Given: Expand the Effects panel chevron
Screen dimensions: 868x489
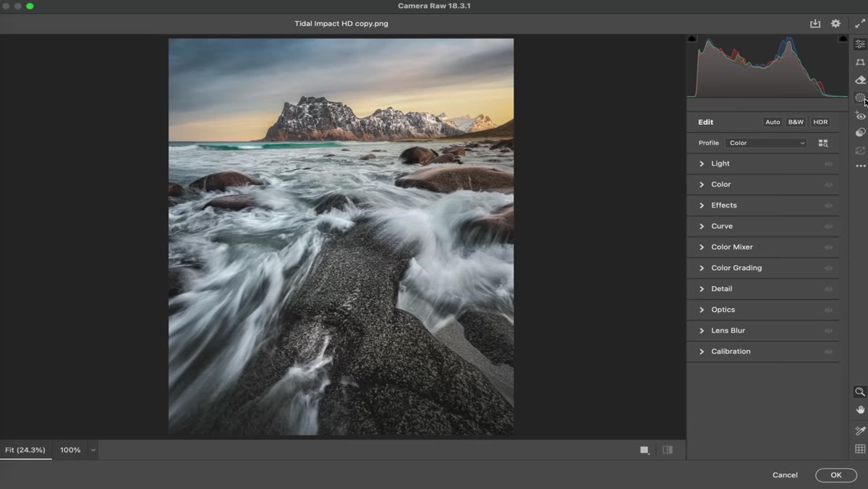Looking at the screenshot, I should [702, 205].
